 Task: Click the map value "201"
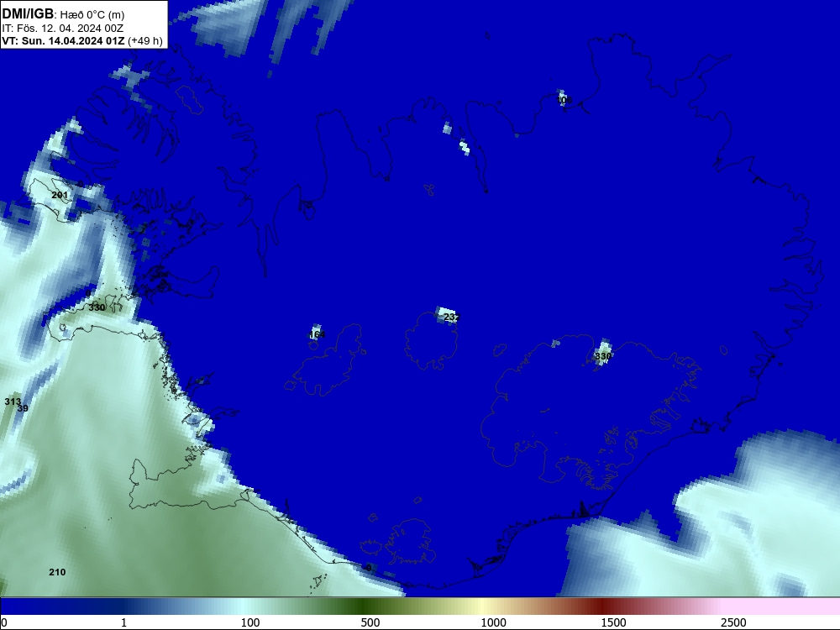[x=60, y=195]
